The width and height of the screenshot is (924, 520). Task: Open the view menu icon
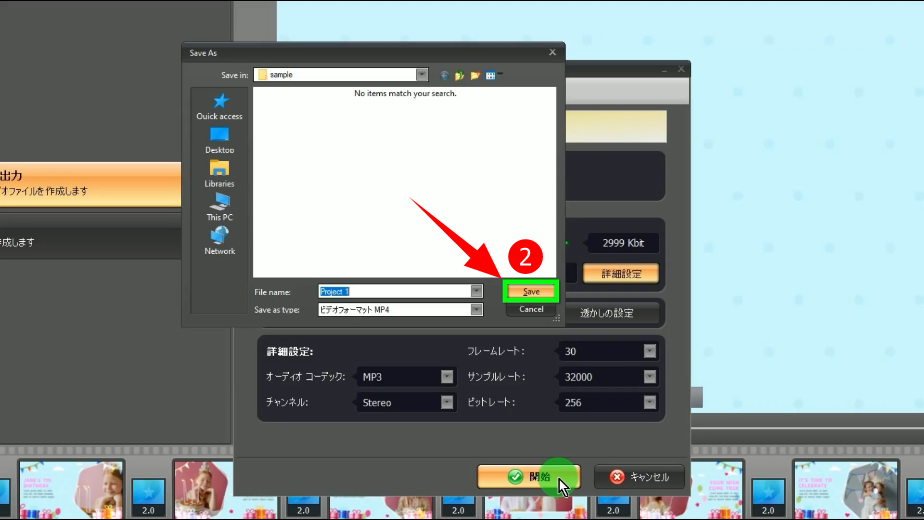click(x=493, y=75)
